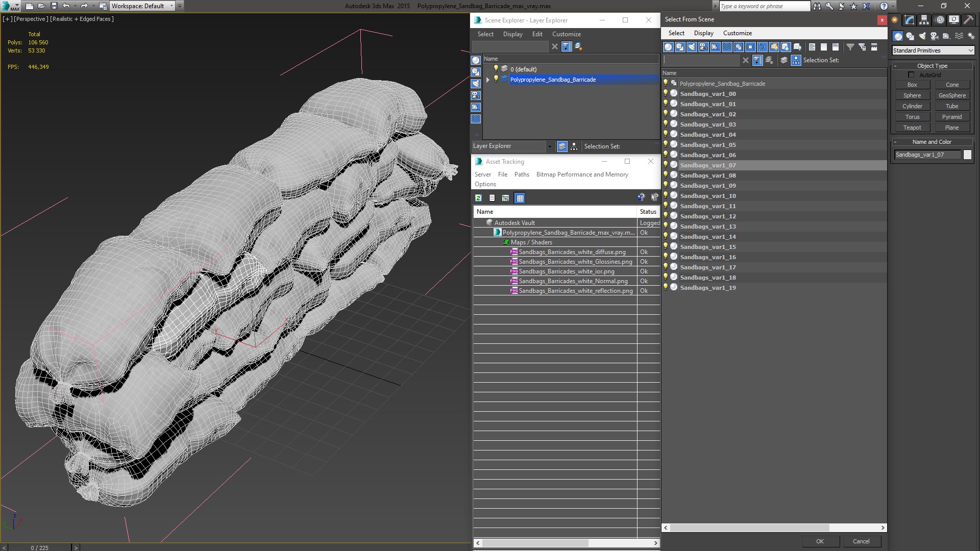Expand the Polypropylene_Sandbag_Barricade layer
Image resolution: width=980 pixels, height=551 pixels.
[488, 80]
